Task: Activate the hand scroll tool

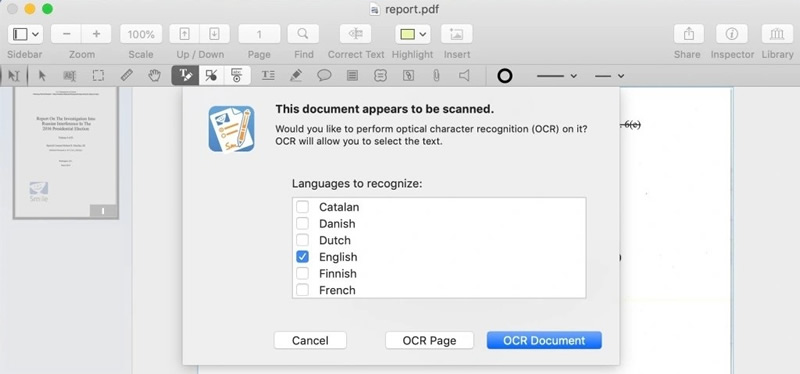Action: (154, 76)
